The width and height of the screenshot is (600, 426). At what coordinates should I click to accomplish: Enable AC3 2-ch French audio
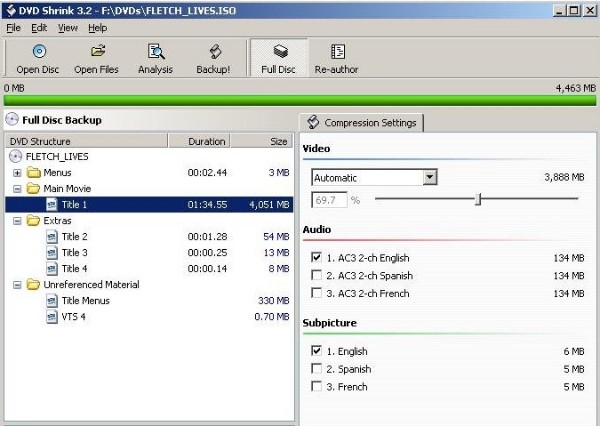point(316,293)
